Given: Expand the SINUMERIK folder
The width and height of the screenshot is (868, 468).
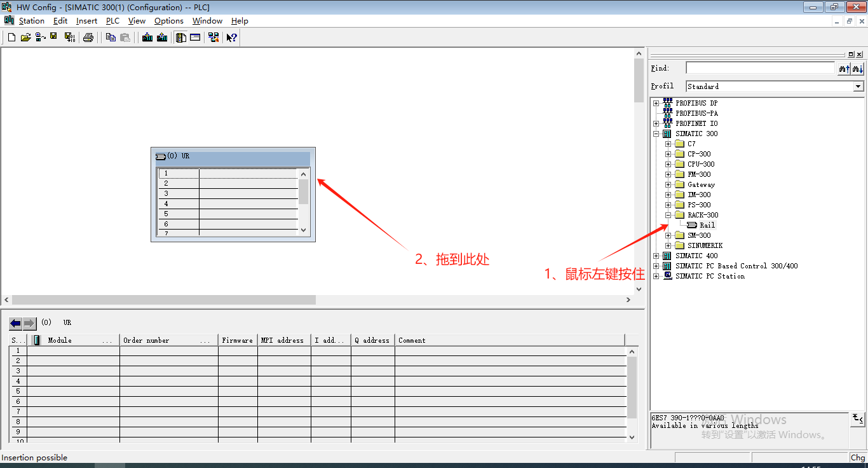Looking at the screenshot, I should coord(668,245).
